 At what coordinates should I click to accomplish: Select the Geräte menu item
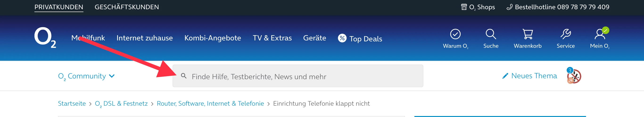click(314, 38)
